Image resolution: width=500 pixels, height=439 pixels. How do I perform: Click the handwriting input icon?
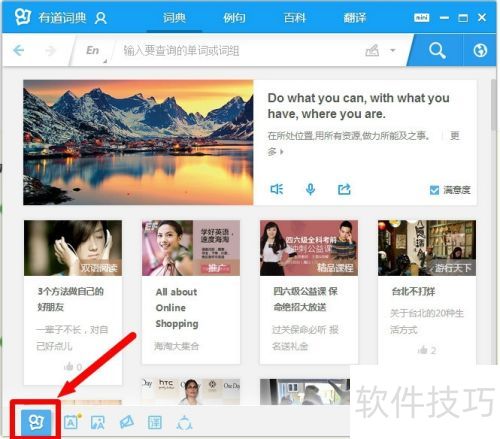[372, 51]
